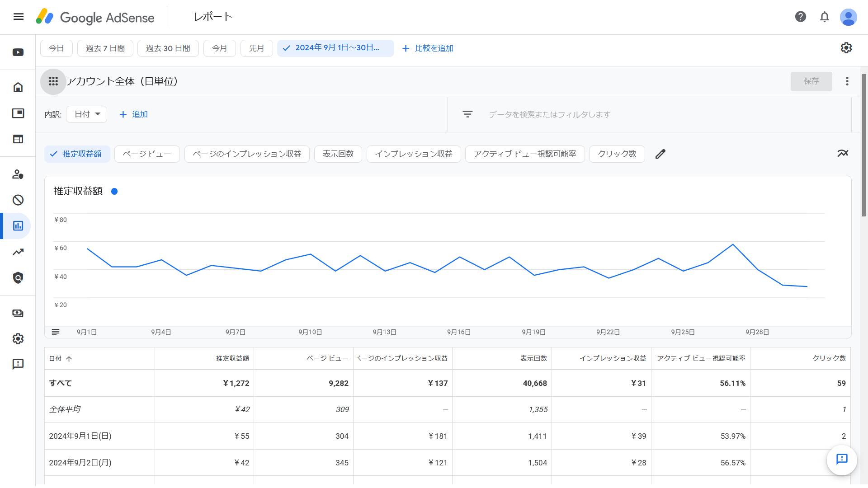Toggle the 表示回数 metric chip

click(x=338, y=154)
